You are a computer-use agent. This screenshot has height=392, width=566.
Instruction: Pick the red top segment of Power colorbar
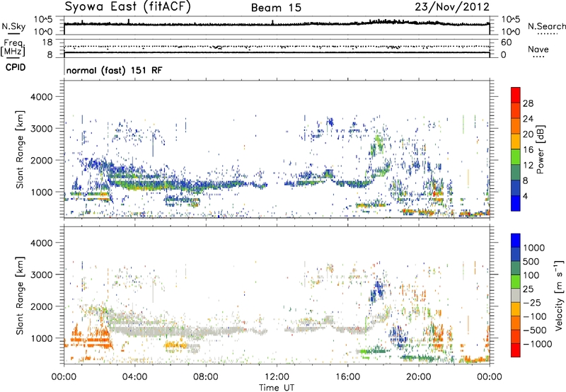click(x=516, y=96)
